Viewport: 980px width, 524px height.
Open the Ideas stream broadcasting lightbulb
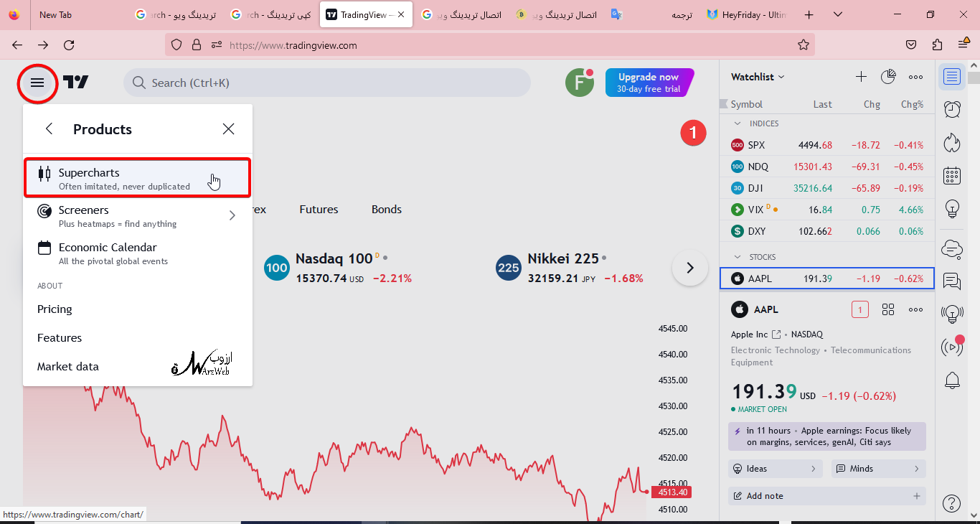tap(952, 314)
